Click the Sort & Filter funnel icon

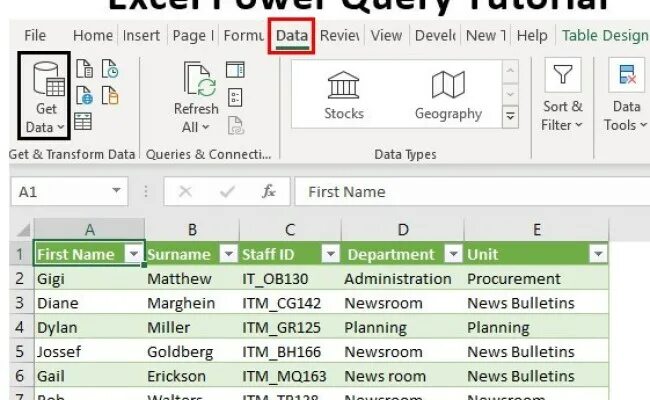(x=563, y=75)
